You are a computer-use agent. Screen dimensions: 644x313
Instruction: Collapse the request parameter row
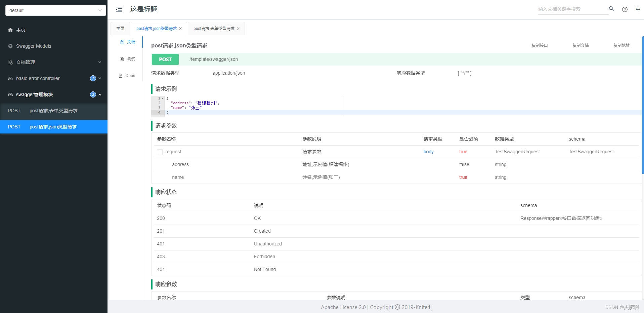click(x=160, y=152)
